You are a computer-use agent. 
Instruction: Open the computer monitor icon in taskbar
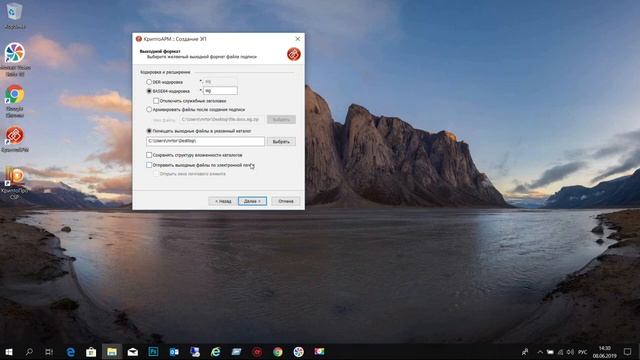pyautogui.click(x=195, y=352)
